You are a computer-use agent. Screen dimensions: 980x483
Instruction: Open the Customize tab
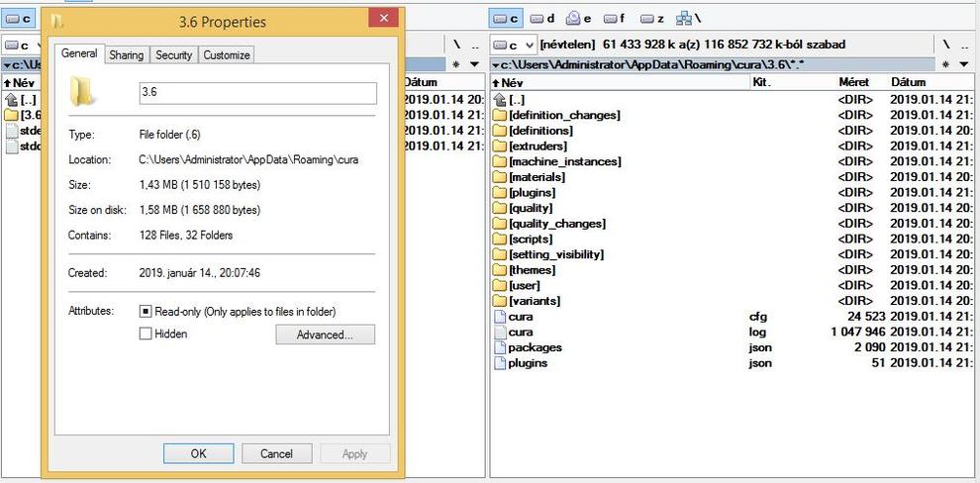(227, 55)
